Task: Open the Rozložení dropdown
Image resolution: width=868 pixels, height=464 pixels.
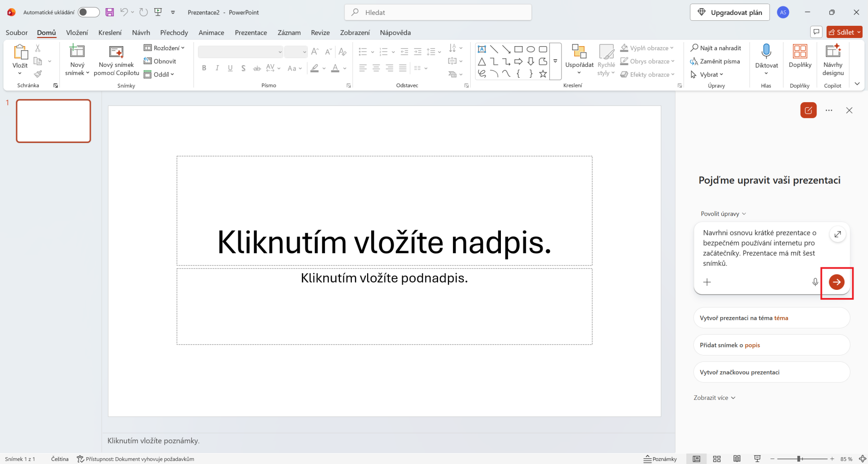Action: pos(164,48)
